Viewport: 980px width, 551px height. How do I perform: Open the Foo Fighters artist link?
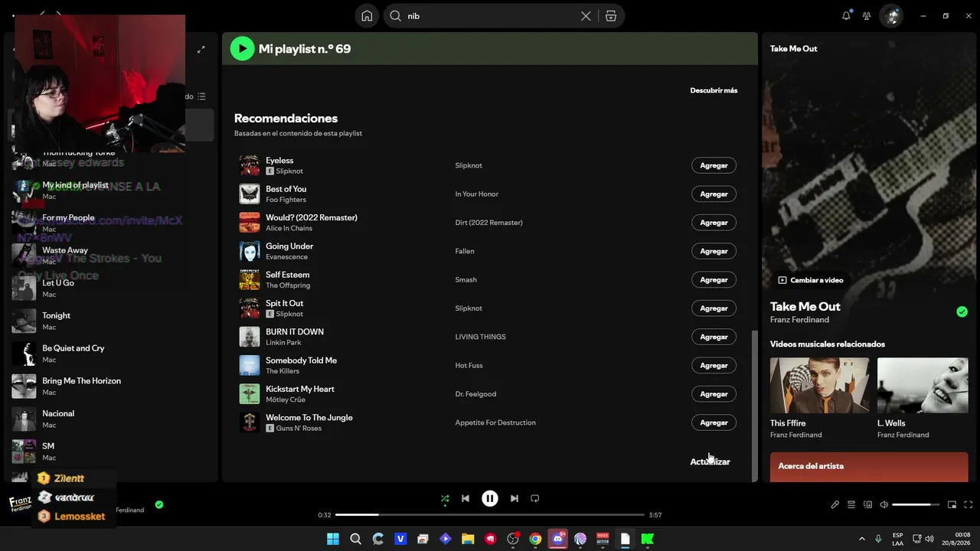pyautogui.click(x=286, y=200)
